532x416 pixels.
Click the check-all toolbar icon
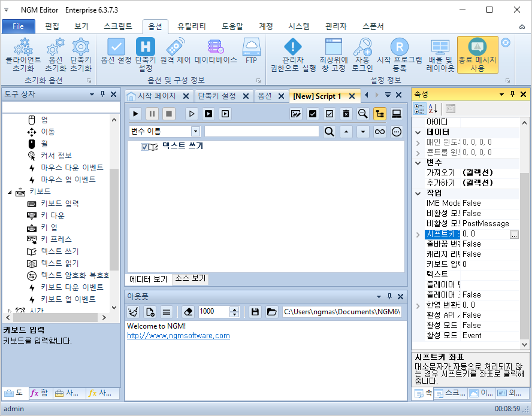[313, 114]
